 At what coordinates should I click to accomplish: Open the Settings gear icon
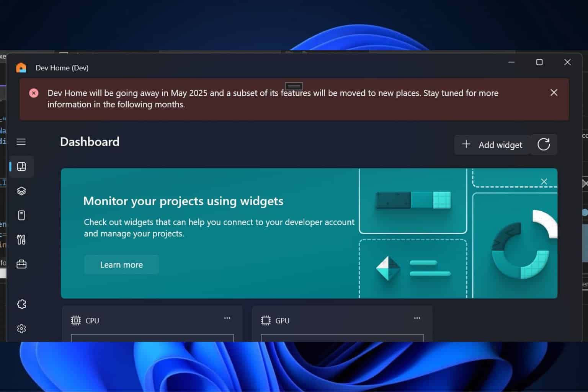pos(21,328)
